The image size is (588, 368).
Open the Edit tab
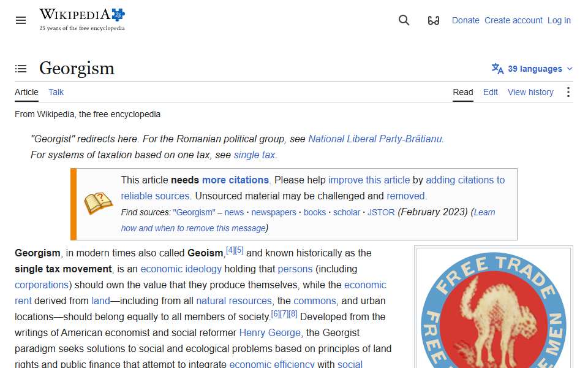[490, 92]
